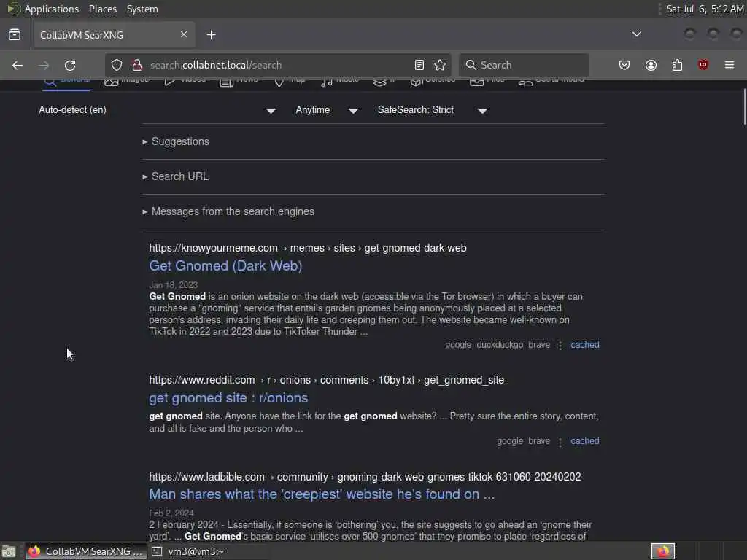747x560 pixels.
Task: Close the CollabVM SearXNG tab
Action: (x=183, y=34)
